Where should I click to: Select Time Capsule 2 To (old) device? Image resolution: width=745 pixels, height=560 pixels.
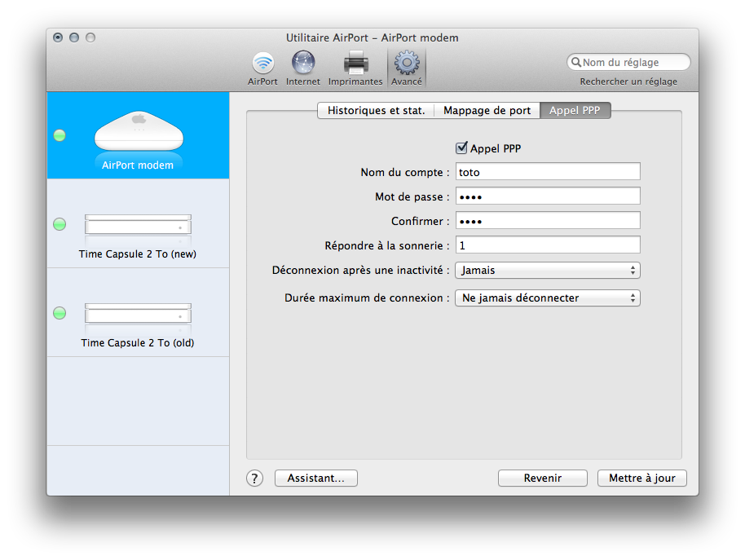click(x=138, y=312)
